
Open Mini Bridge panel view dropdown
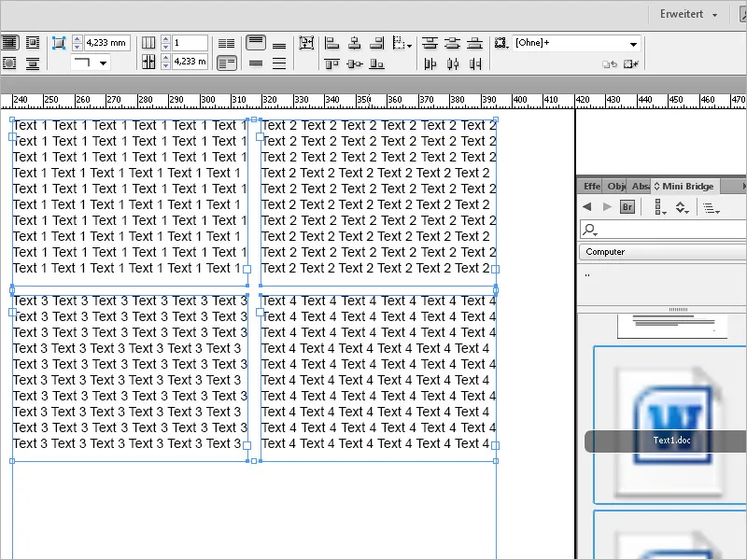click(x=660, y=207)
